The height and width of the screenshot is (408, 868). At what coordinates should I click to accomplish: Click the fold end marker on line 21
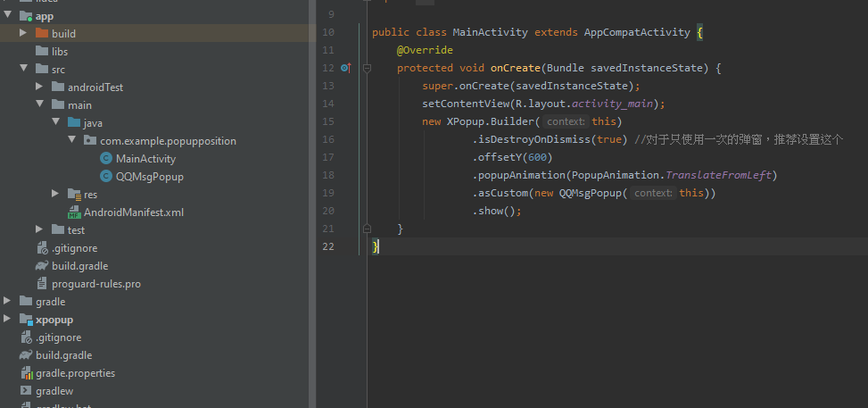tap(367, 229)
